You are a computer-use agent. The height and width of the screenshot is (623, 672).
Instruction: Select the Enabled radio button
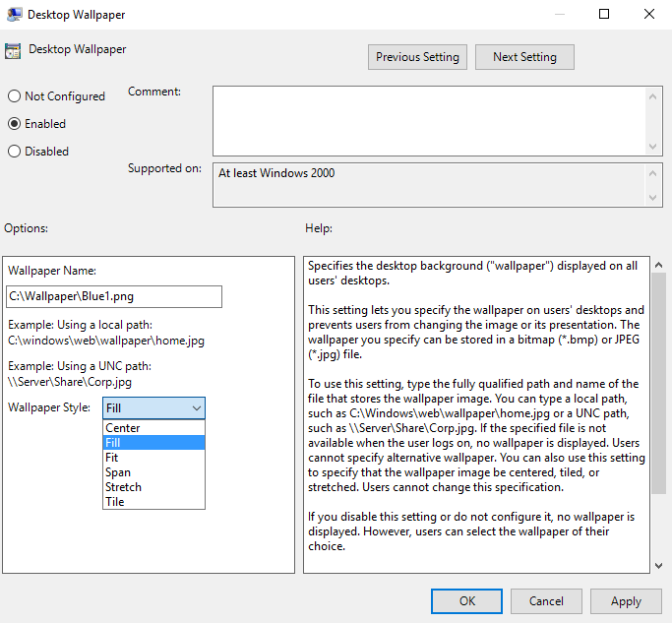point(14,124)
